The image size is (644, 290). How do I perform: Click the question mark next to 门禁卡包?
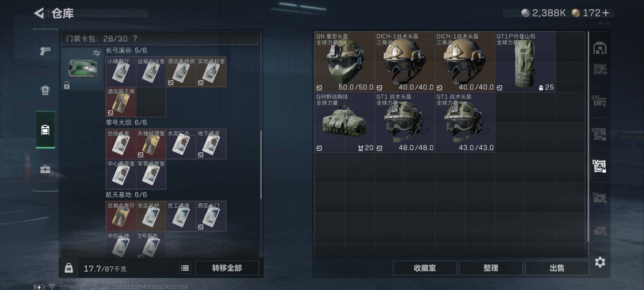coord(135,38)
